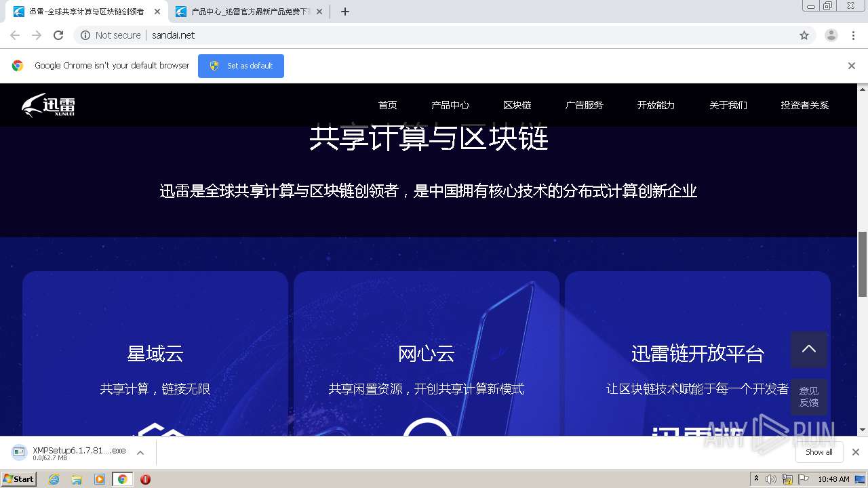
Task: Open the 迅雷链开放平台 product card
Action: pyautogui.click(x=698, y=354)
